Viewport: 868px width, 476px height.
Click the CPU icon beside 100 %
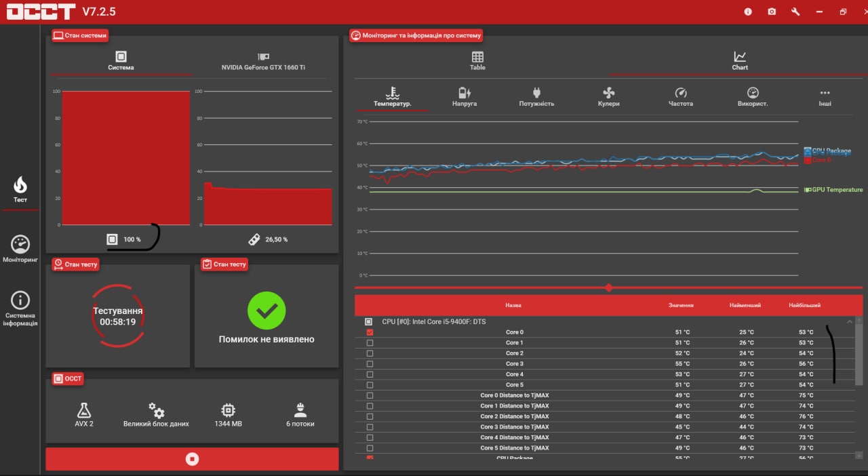(112, 239)
